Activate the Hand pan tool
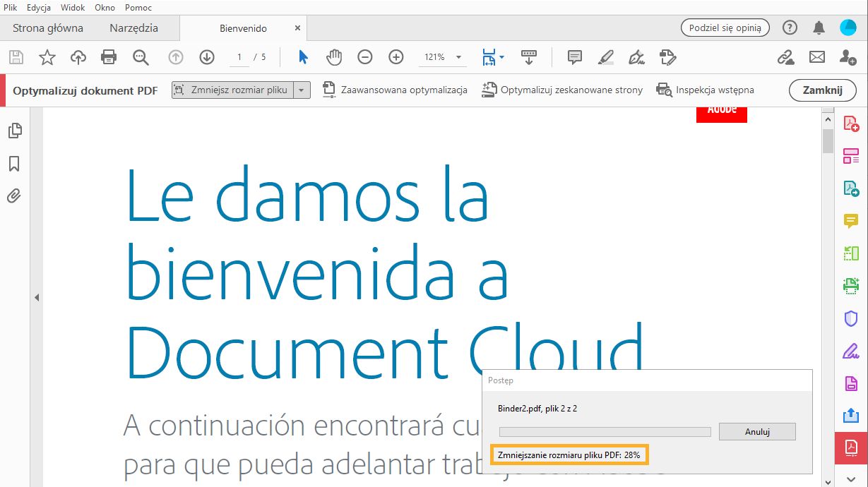This screenshot has height=487, width=868. 334,57
